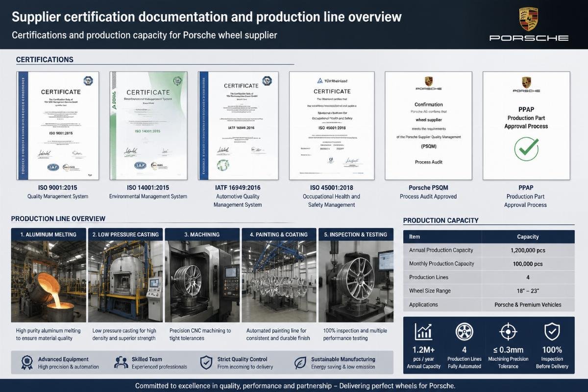This screenshot has height=392, width=588.
Task: Click the 'Quality Management System' caption
Action: coord(58,196)
